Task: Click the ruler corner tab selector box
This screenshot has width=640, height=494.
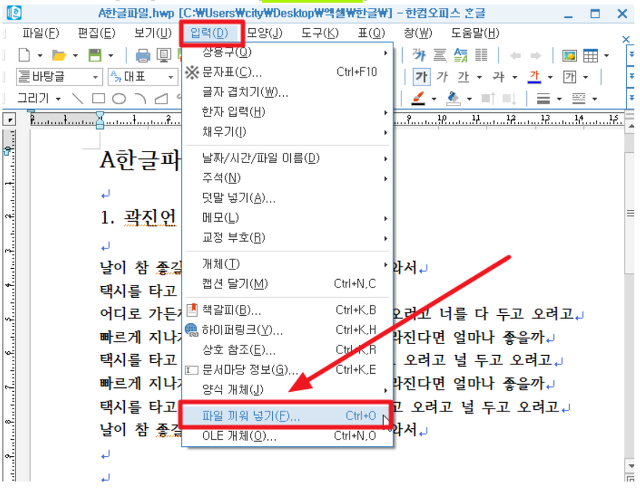Action: 9,119
